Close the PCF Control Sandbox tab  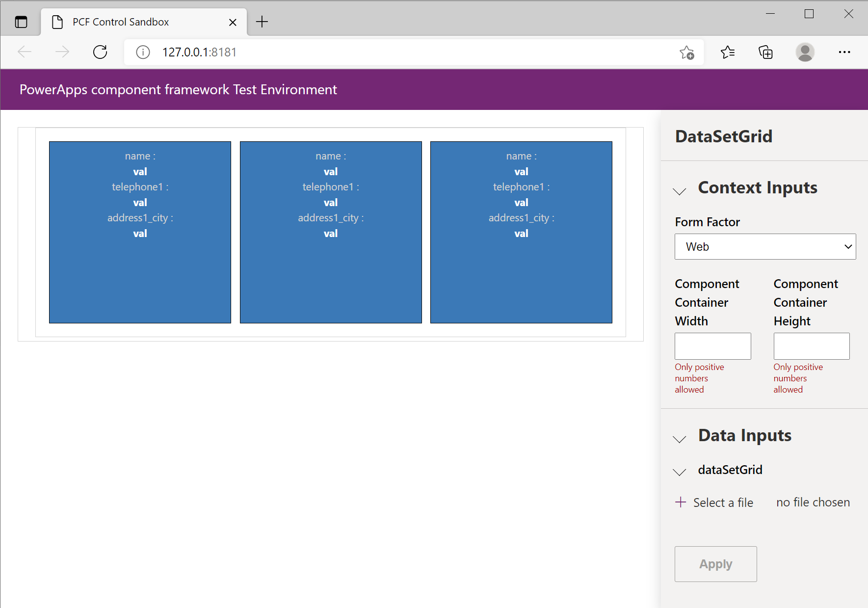233,22
